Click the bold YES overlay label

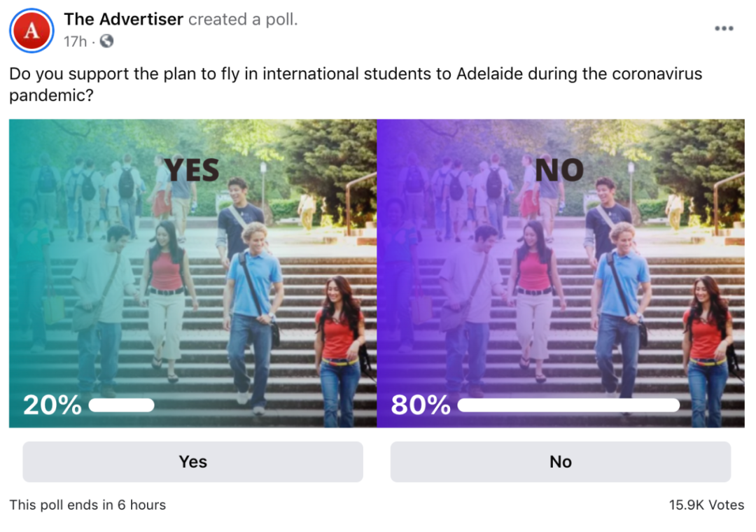[191, 170]
